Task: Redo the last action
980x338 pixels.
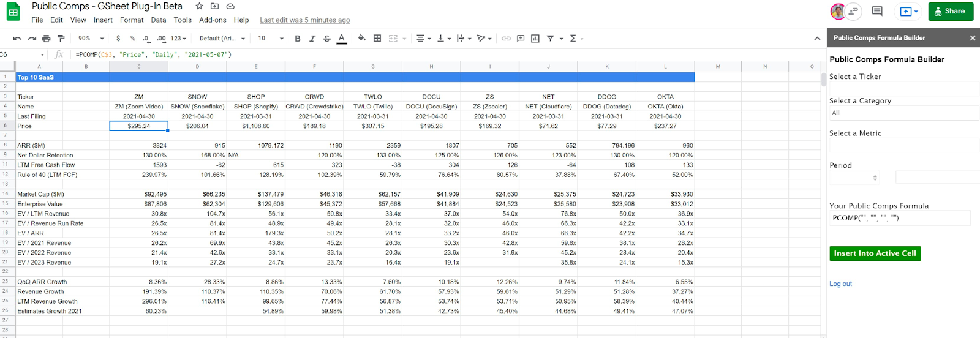Action: [32, 39]
